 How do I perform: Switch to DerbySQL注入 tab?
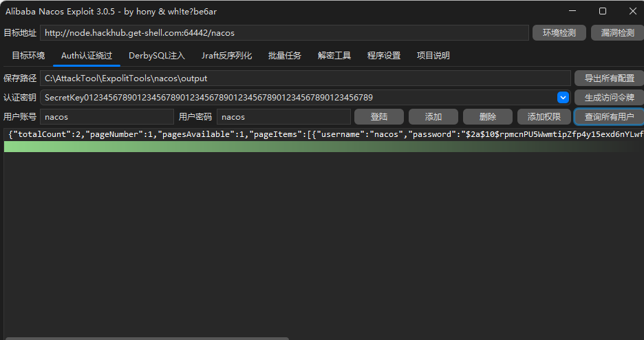pos(157,56)
